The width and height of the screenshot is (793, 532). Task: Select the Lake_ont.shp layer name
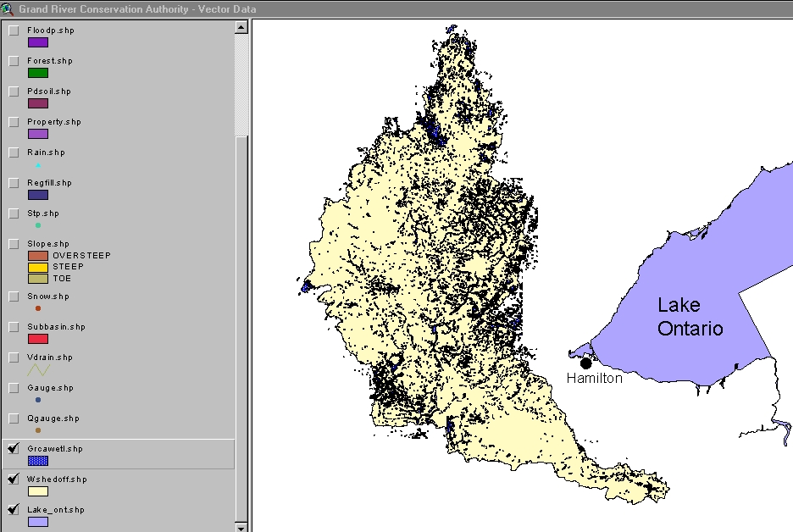tap(56, 510)
